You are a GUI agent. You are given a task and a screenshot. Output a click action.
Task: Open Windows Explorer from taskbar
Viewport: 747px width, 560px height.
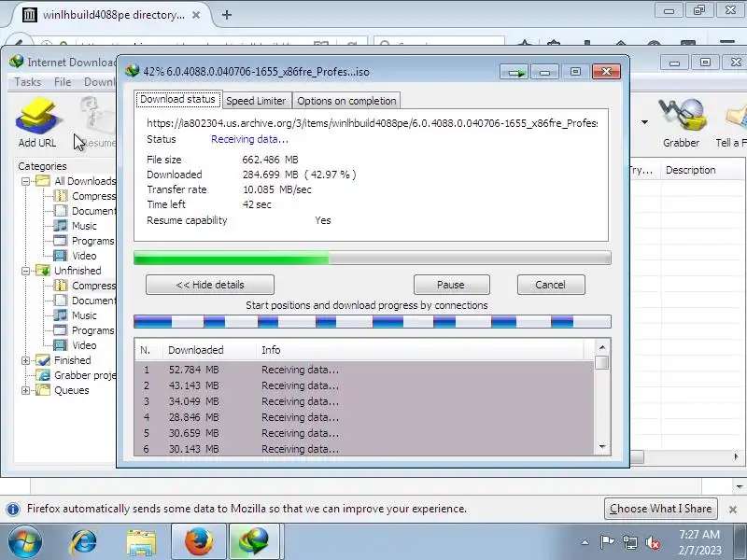coord(141,542)
